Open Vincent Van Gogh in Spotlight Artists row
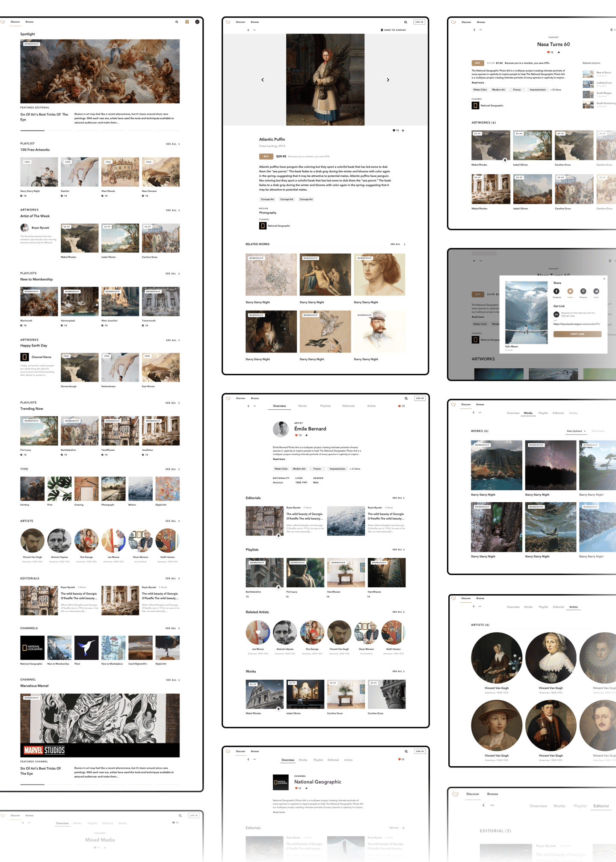The image size is (616, 862). click(x=33, y=540)
